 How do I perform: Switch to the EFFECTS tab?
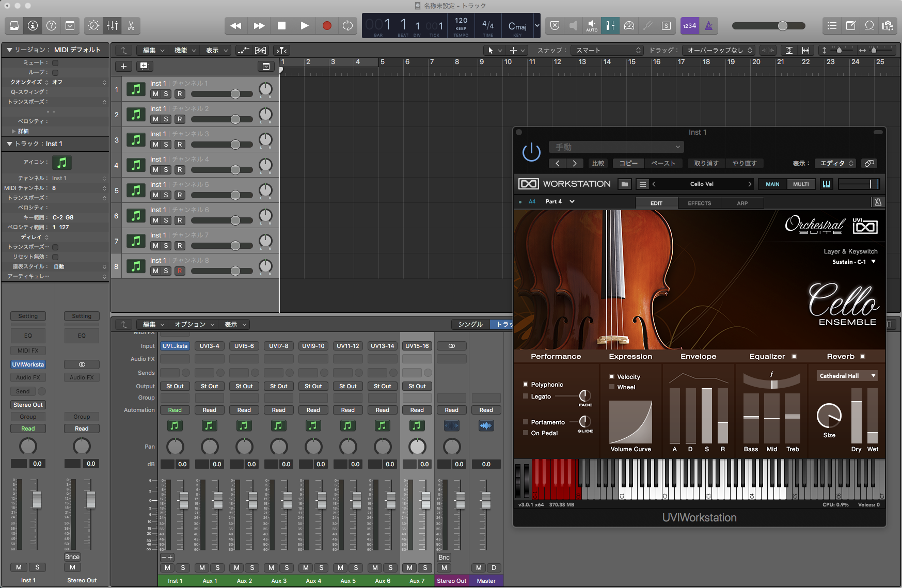click(x=699, y=203)
